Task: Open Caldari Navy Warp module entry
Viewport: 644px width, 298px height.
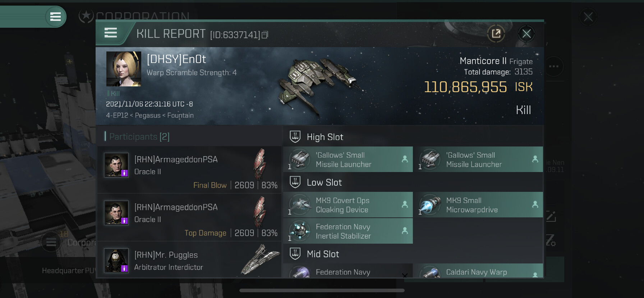Action: [478, 271]
